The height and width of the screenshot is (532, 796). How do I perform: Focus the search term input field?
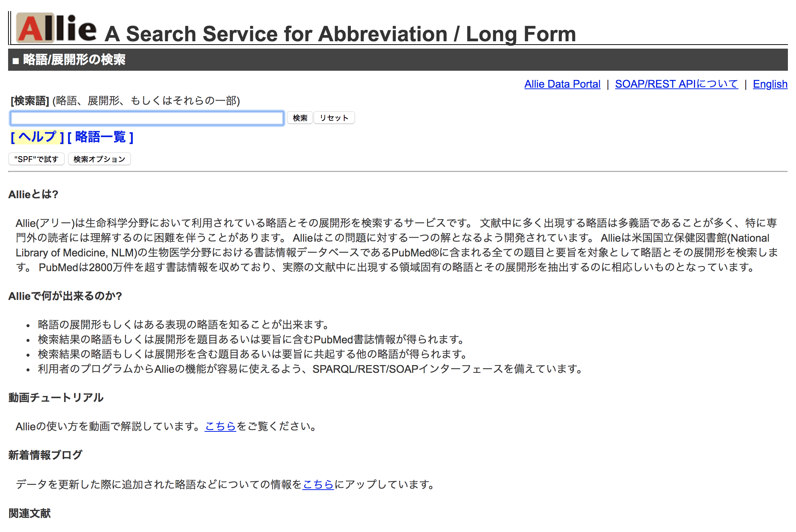point(147,118)
